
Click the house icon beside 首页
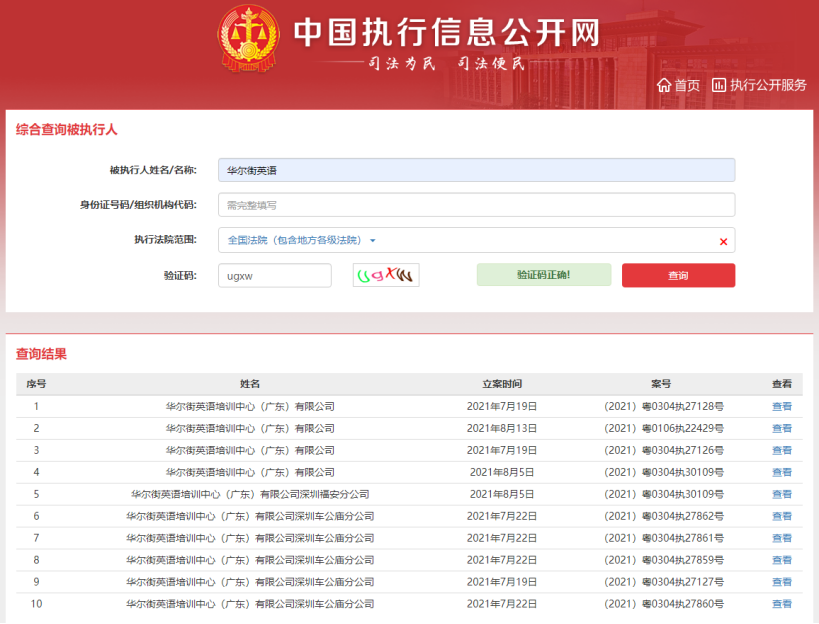(x=664, y=85)
